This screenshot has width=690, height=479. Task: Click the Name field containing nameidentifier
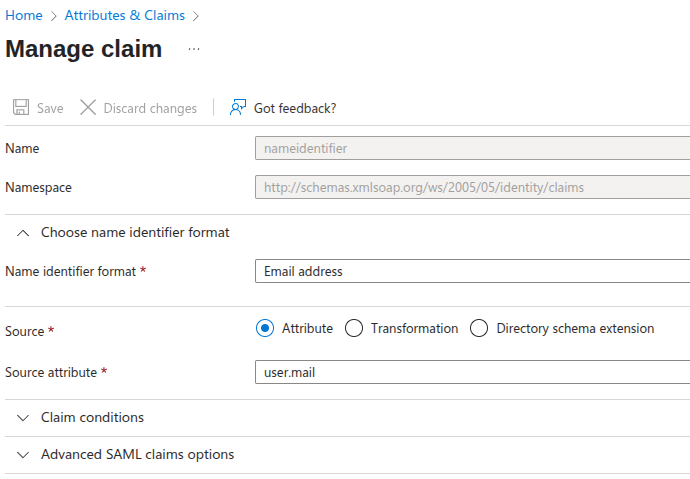coord(472,149)
